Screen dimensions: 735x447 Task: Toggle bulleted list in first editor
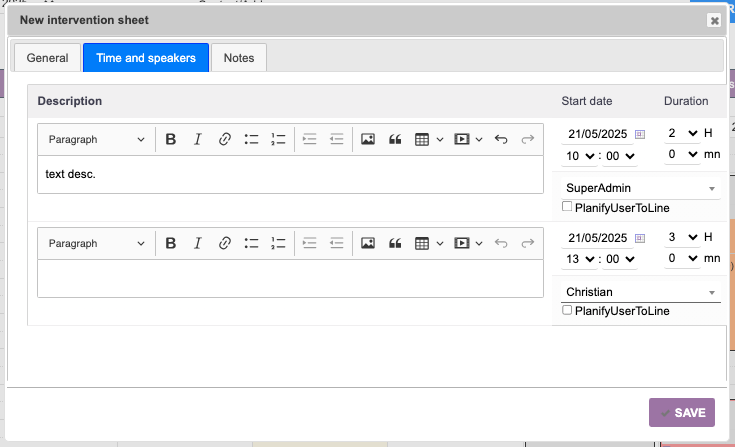point(252,139)
